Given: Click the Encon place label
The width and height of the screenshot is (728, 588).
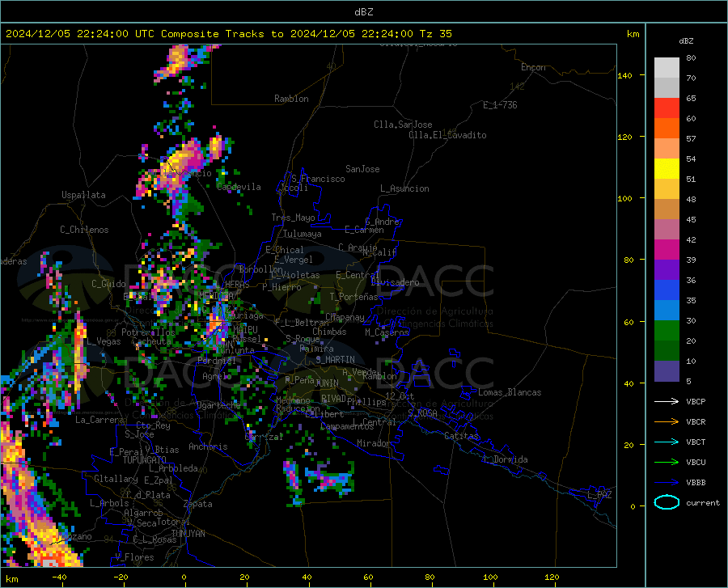Looking at the screenshot, I should [533, 67].
